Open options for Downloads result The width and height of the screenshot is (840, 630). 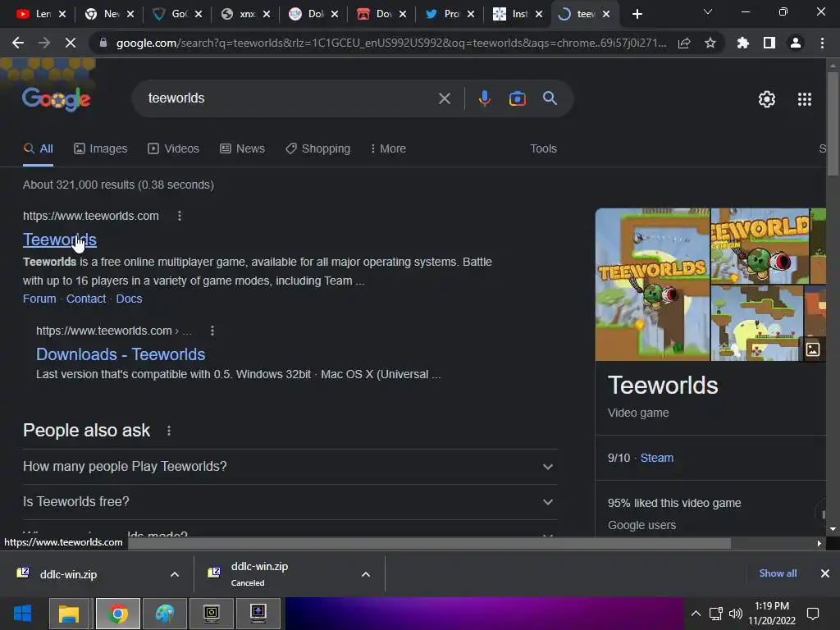coord(212,331)
